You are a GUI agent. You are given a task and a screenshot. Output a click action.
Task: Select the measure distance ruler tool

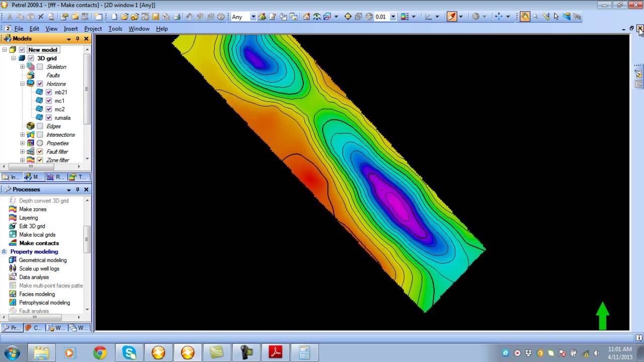546,17
